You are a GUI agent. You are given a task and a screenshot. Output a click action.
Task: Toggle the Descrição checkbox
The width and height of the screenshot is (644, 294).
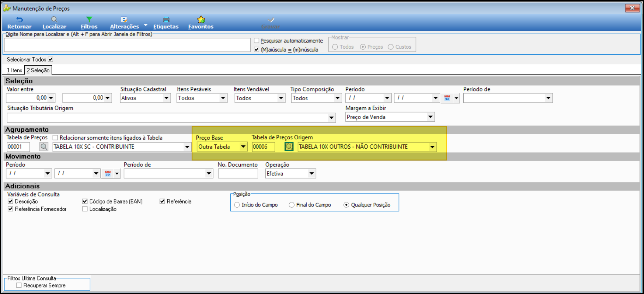click(10, 201)
